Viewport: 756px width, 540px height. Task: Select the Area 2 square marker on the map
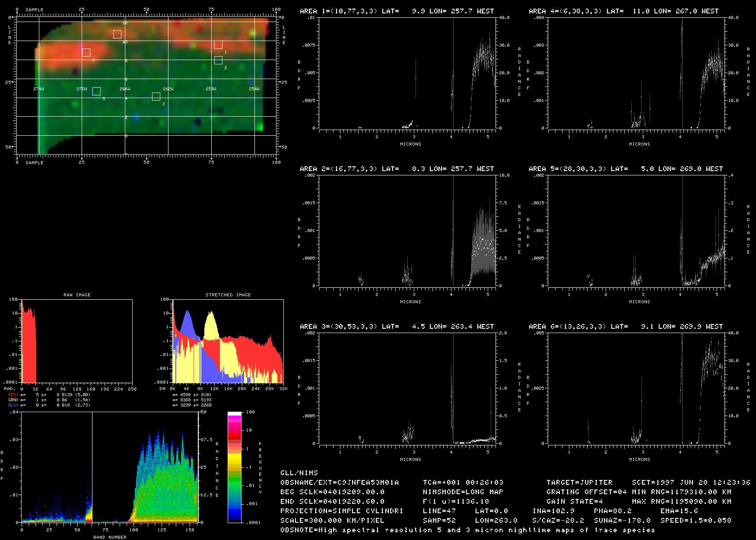[218, 60]
